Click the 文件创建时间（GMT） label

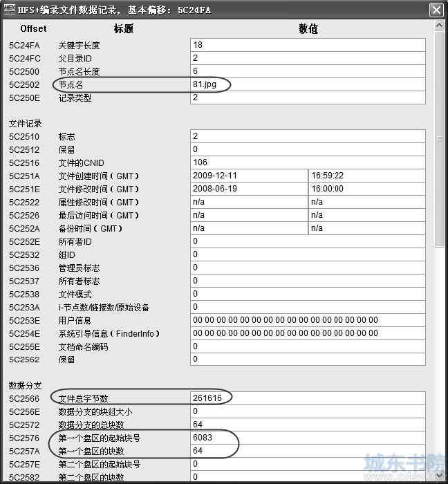pyautogui.click(x=99, y=176)
